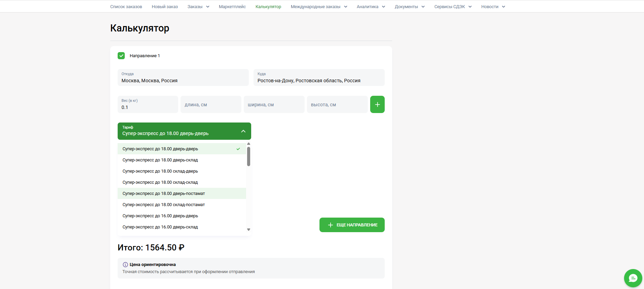Expand the Заказы menu
Screen dimensions: 644x289
(198, 7)
